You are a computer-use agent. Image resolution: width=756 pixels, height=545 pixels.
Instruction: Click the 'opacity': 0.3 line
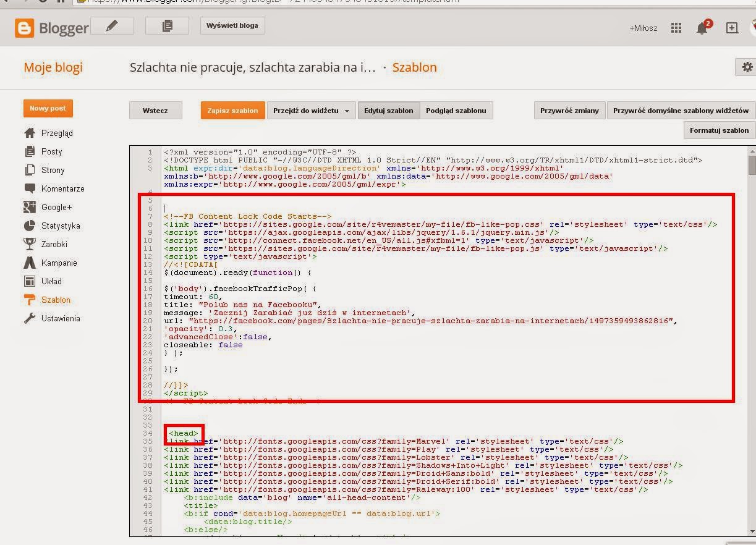tap(201, 329)
